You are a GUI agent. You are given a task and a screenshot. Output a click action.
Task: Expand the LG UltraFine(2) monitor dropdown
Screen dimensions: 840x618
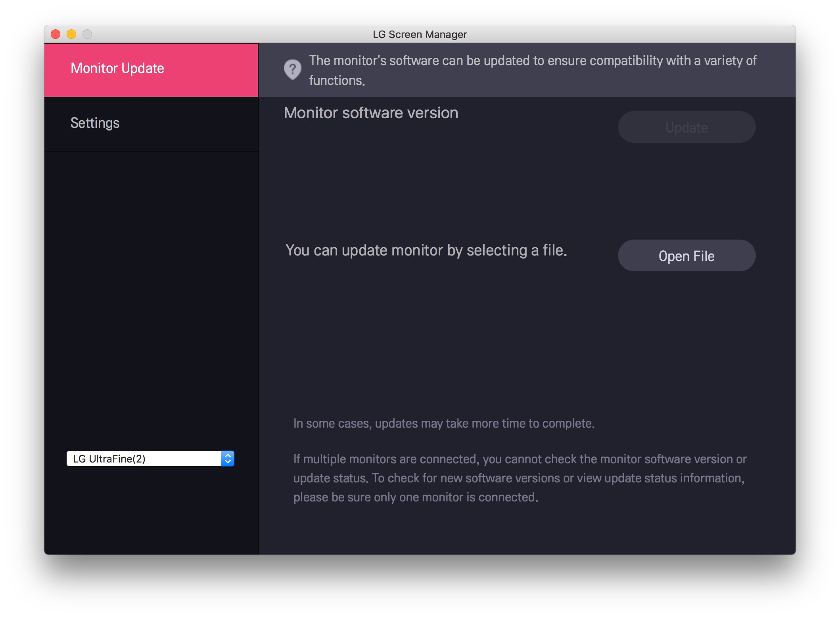click(150, 459)
